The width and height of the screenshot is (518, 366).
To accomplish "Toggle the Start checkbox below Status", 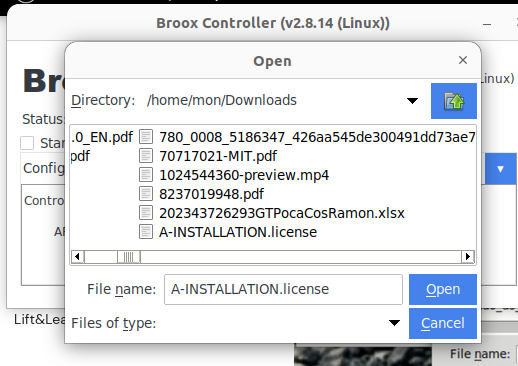I will [27, 143].
